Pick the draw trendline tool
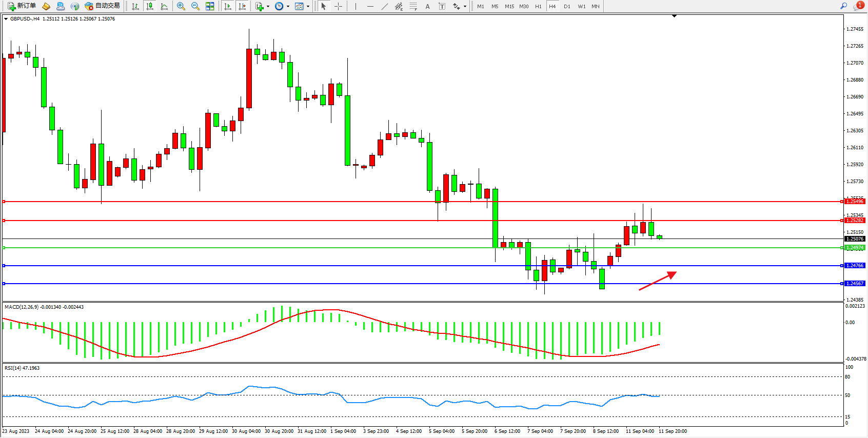868x438 pixels. 384,6
